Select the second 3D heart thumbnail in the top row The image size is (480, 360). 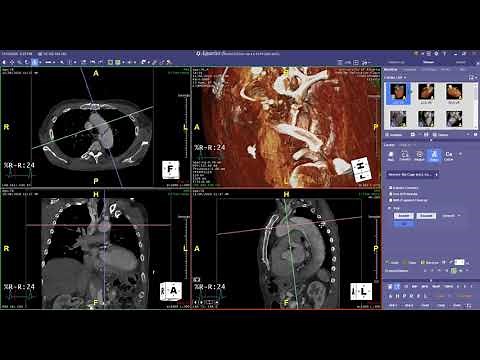click(426, 93)
